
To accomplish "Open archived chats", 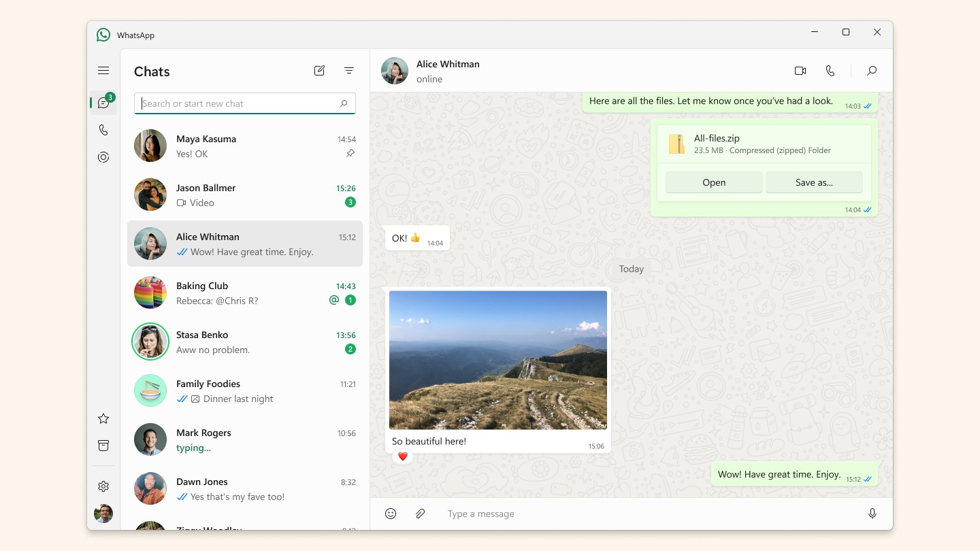I will [x=103, y=446].
